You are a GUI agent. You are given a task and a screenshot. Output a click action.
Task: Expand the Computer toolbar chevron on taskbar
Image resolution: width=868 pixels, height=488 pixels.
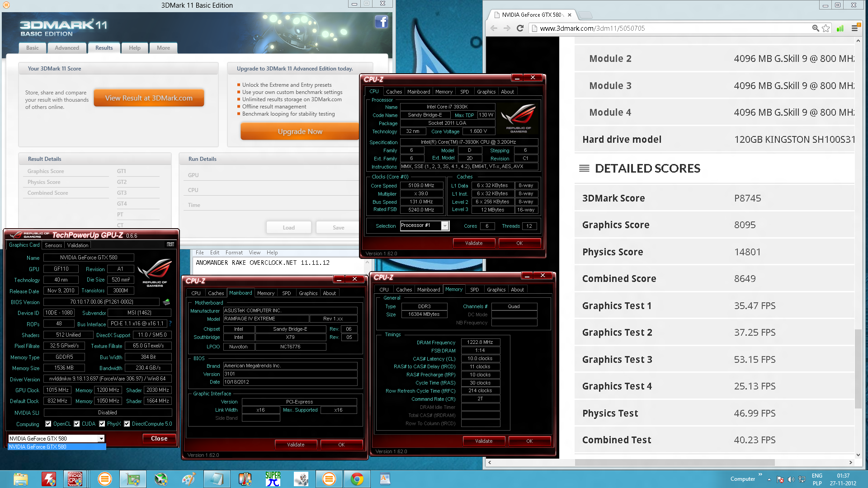(x=760, y=474)
